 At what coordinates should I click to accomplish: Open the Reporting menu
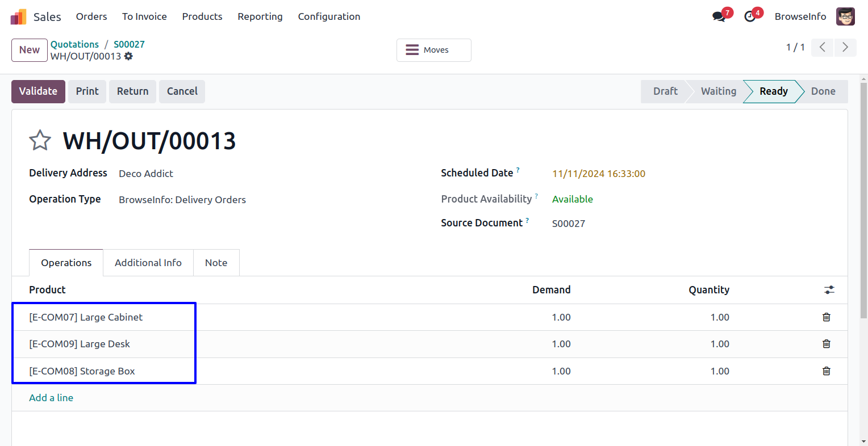(x=260, y=16)
